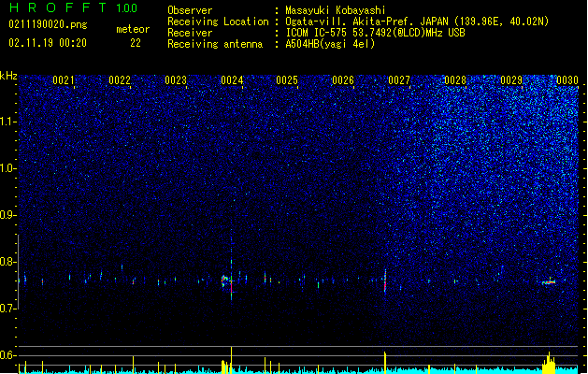Click the 0.8 kHz axis label
The image size is (588, 374).
8,262
